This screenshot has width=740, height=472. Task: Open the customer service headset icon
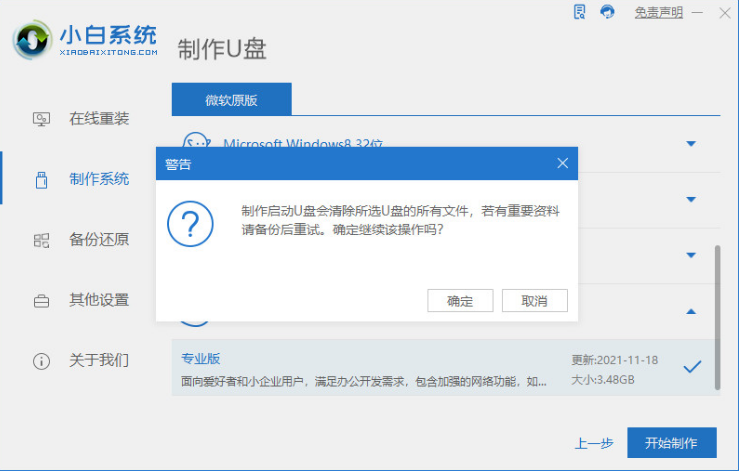[607, 12]
